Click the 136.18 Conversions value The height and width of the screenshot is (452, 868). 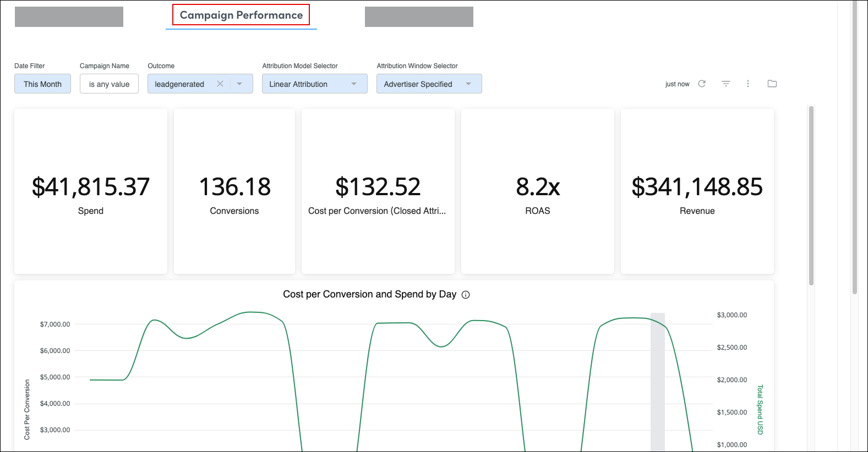234,187
